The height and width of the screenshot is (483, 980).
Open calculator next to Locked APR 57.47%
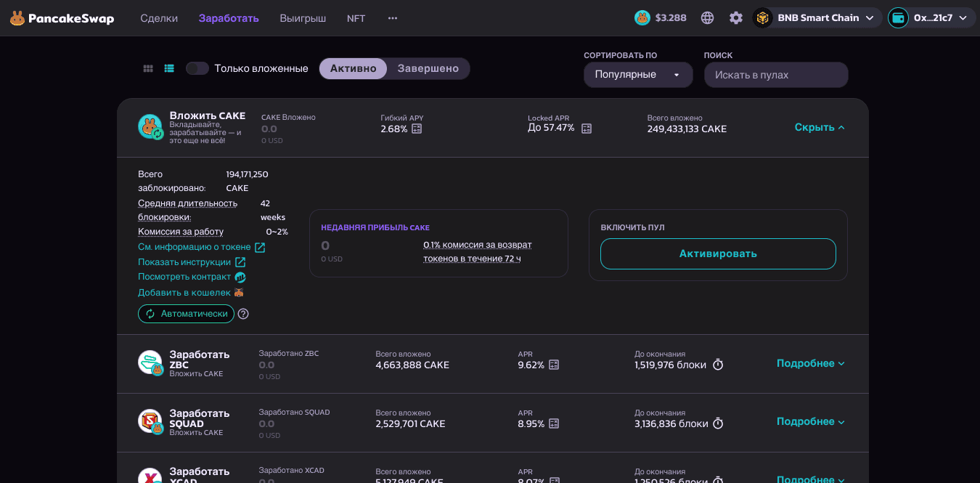587,129
